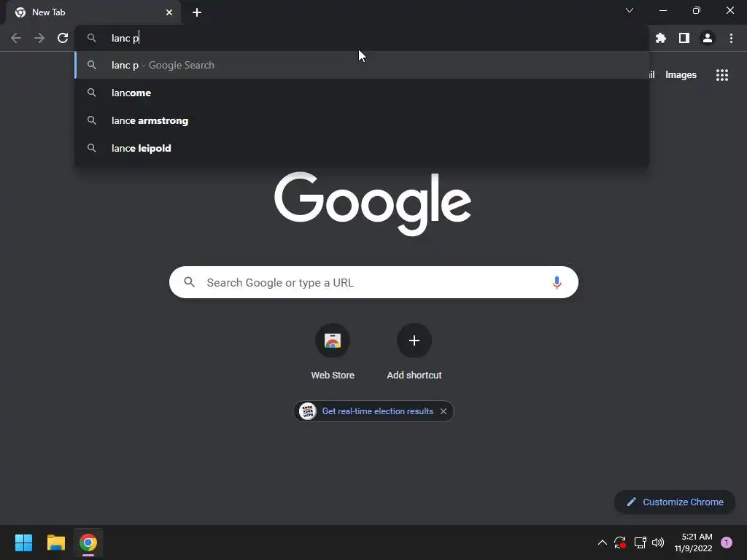
Task: Open the network tray icon
Action: [x=640, y=542]
